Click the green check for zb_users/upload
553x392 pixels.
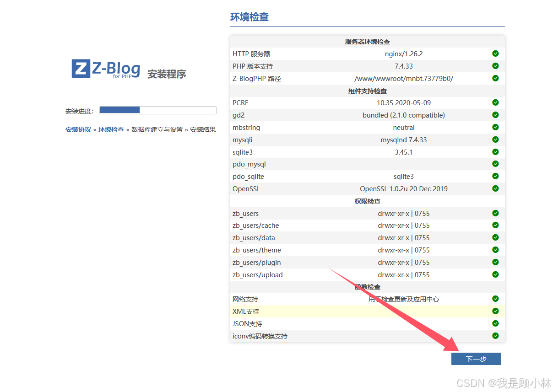point(495,274)
